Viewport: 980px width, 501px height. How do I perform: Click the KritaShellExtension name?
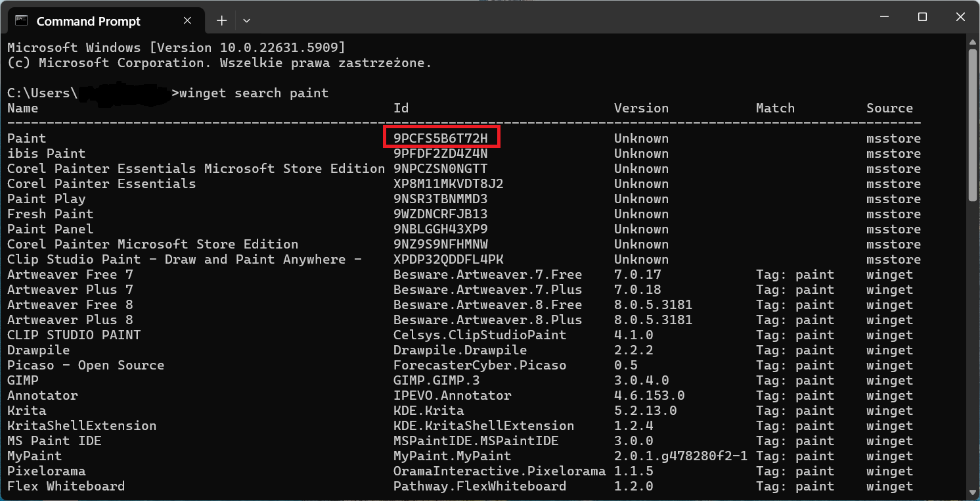tap(82, 426)
